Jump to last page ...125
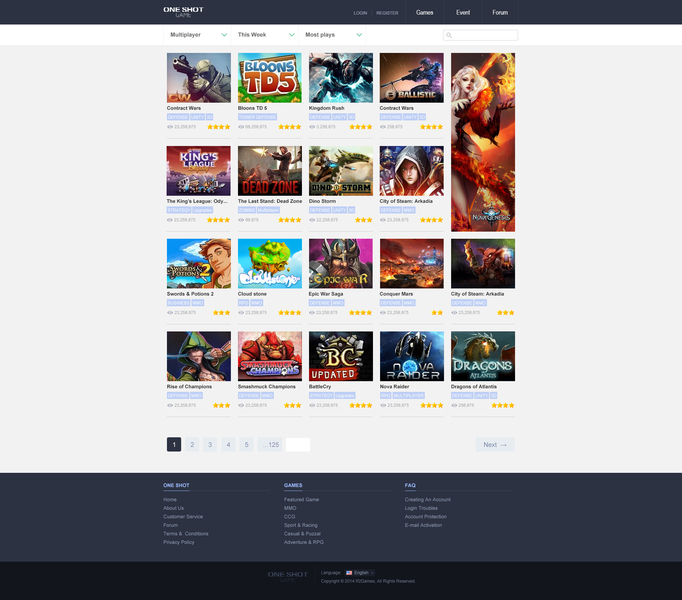The height and width of the screenshot is (600, 682). tap(270, 444)
